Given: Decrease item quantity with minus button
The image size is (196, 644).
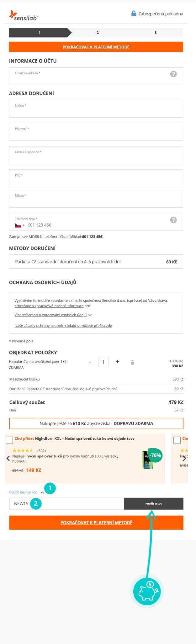Looking at the screenshot, I should pos(90,362).
